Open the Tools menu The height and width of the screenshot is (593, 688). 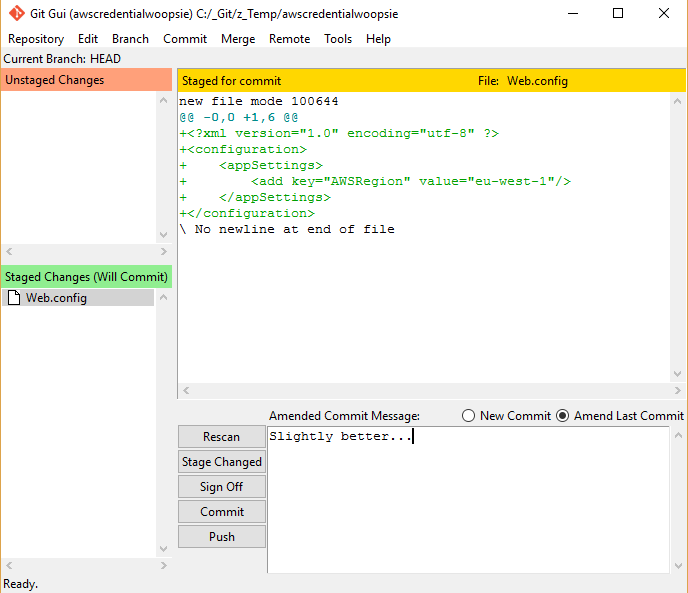(338, 39)
